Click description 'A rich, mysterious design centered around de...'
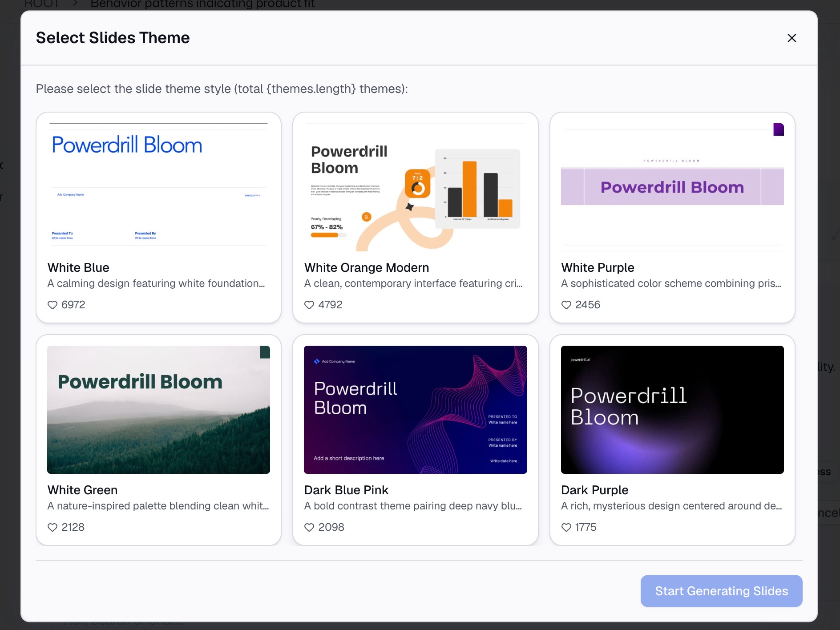Screen dimensions: 840x630 coord(671,506)
